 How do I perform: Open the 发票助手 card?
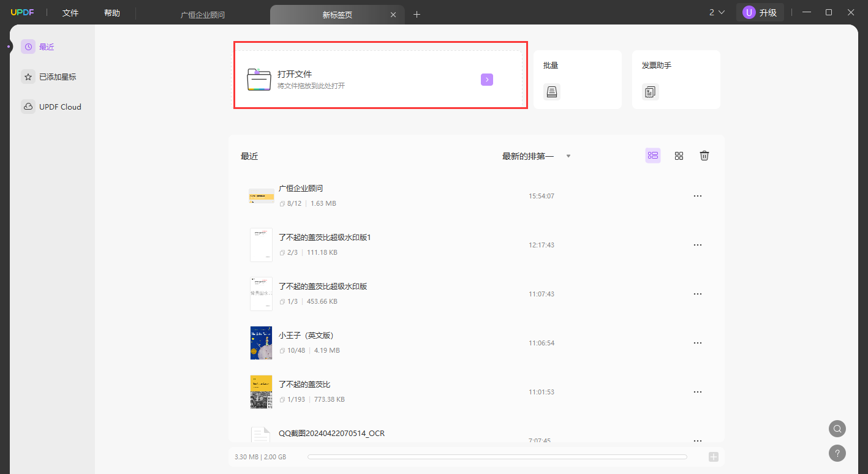[x=676, y=80]
